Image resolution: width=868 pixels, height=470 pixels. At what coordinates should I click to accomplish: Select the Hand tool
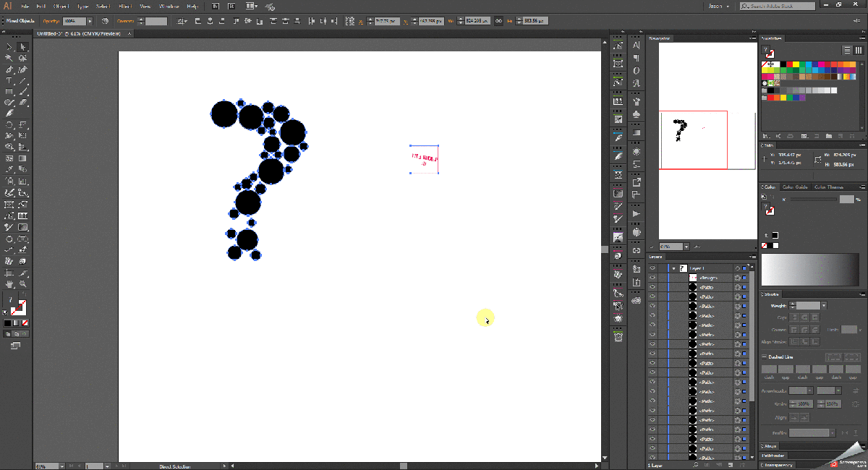coord(9,284)
